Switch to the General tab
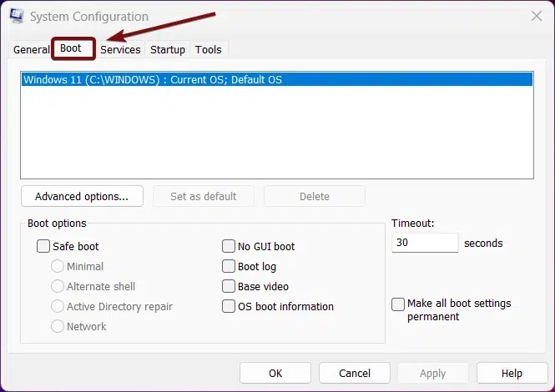Viewport: 555px width, 392px height. click(31, 49)
